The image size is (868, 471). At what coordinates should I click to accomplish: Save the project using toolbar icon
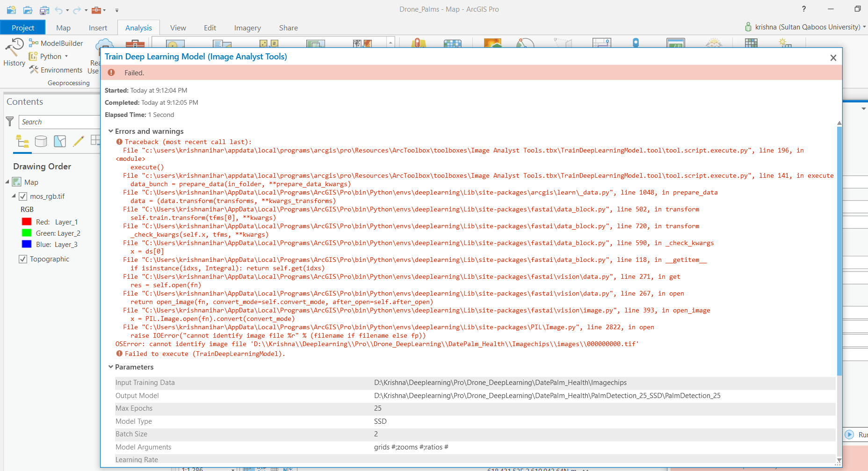(x=44, y=10)
